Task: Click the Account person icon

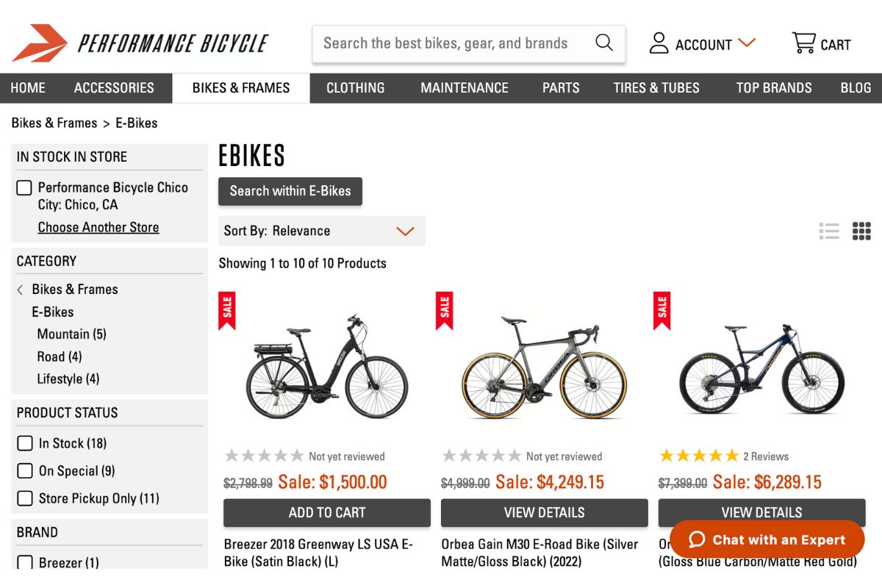Action: click(658, 43)
